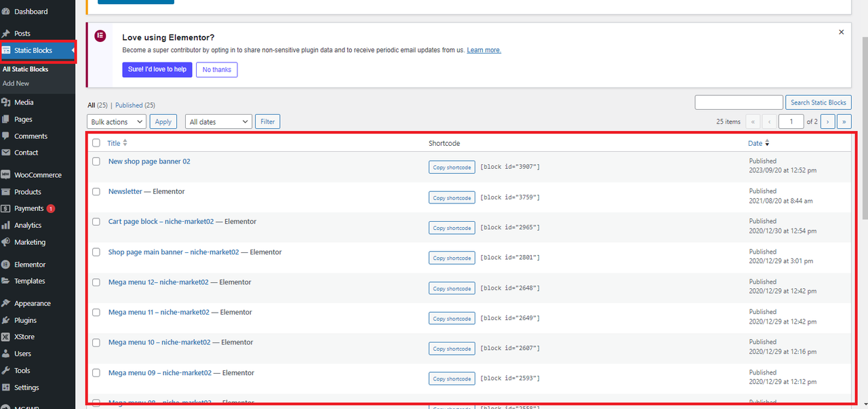Check the New shop page banner 02 row
The width and height of the screenshot is (868, 409).
(96, 161)
